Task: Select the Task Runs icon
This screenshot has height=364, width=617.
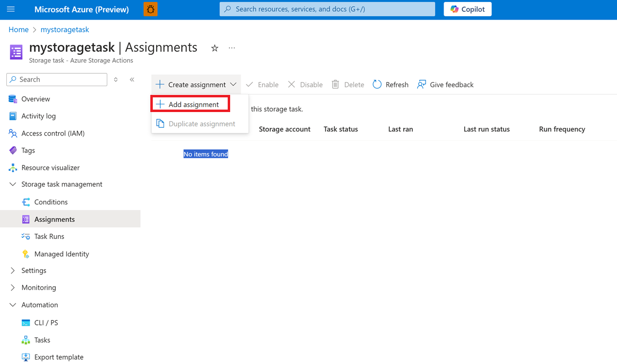Action: [26, 236]
